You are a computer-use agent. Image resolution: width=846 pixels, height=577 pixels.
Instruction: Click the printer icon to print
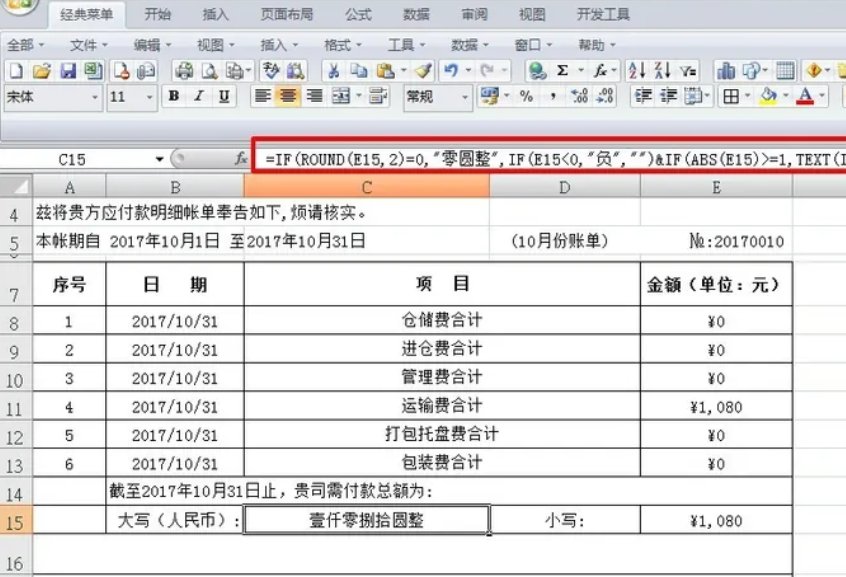185,71
